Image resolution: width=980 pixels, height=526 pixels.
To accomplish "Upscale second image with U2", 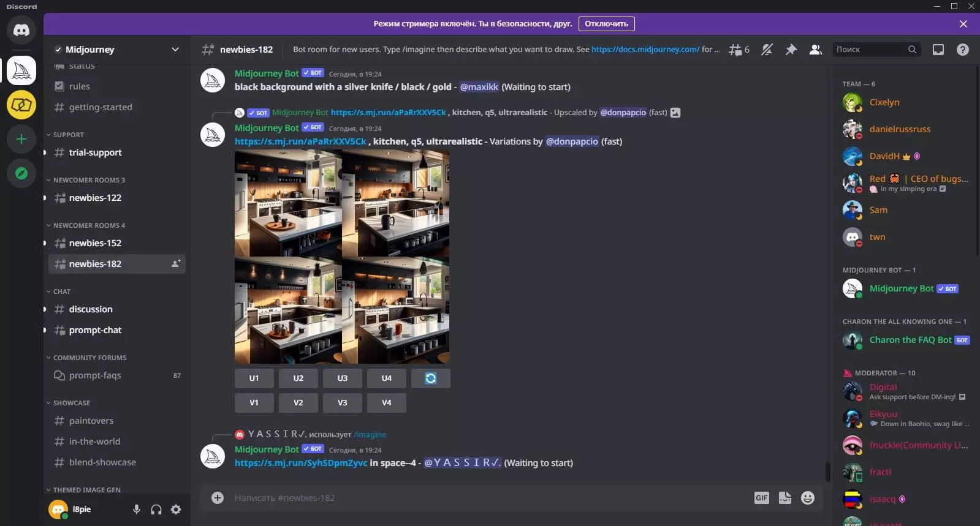I will [x=298, y=378].
